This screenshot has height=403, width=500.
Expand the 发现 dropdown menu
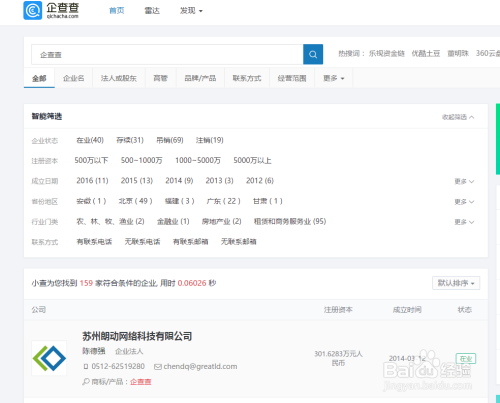tap(191, 11)
